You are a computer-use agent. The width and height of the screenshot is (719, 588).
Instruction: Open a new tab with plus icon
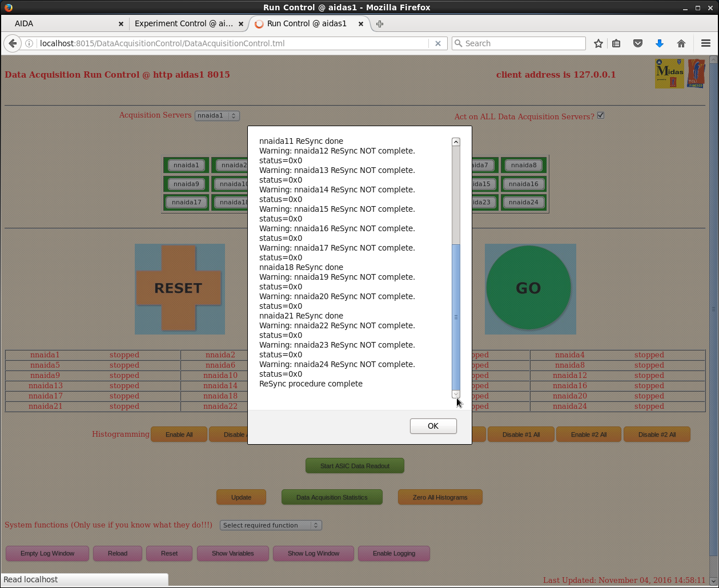[380, 24]
